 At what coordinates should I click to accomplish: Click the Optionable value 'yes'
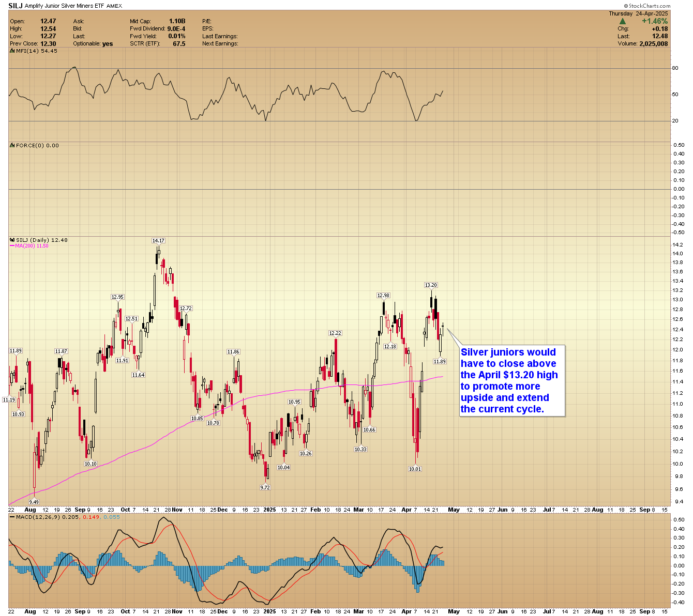(108, 44)
